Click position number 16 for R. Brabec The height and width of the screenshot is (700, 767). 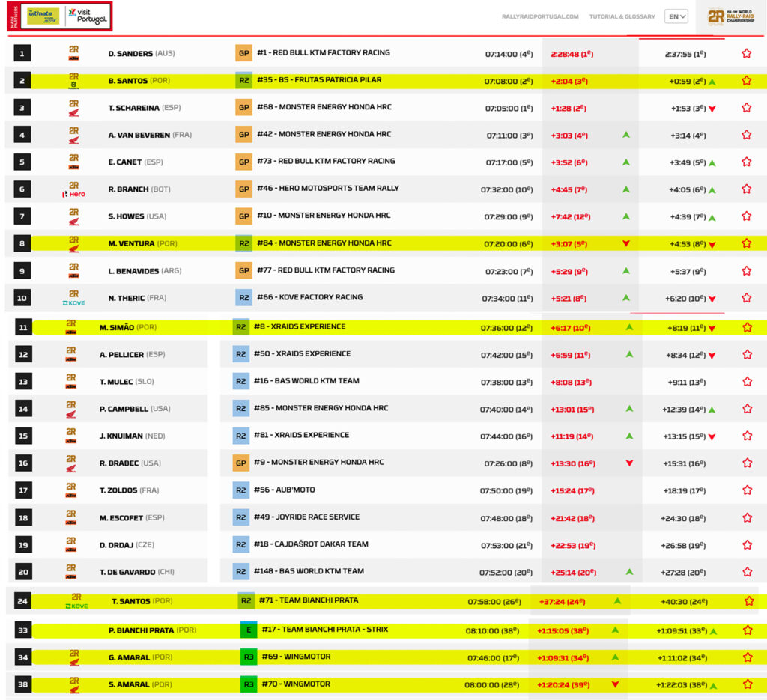pyautogui.click(x=23, y=463)
